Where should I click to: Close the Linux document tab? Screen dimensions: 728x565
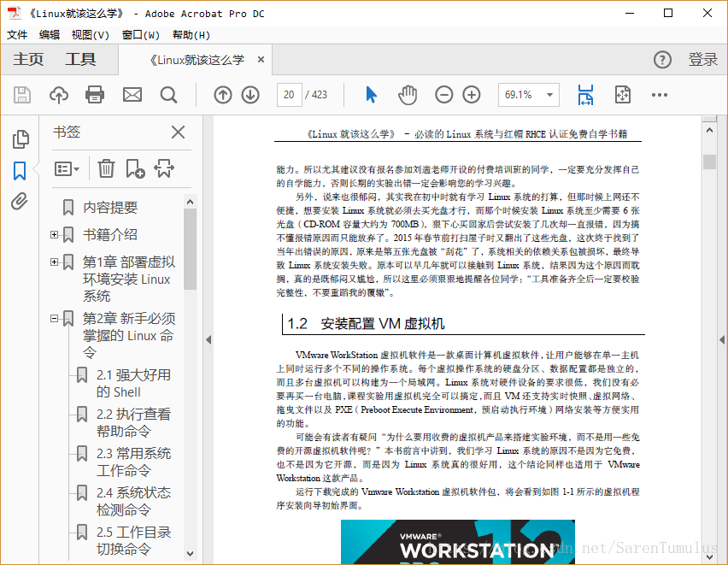point(261,60)
